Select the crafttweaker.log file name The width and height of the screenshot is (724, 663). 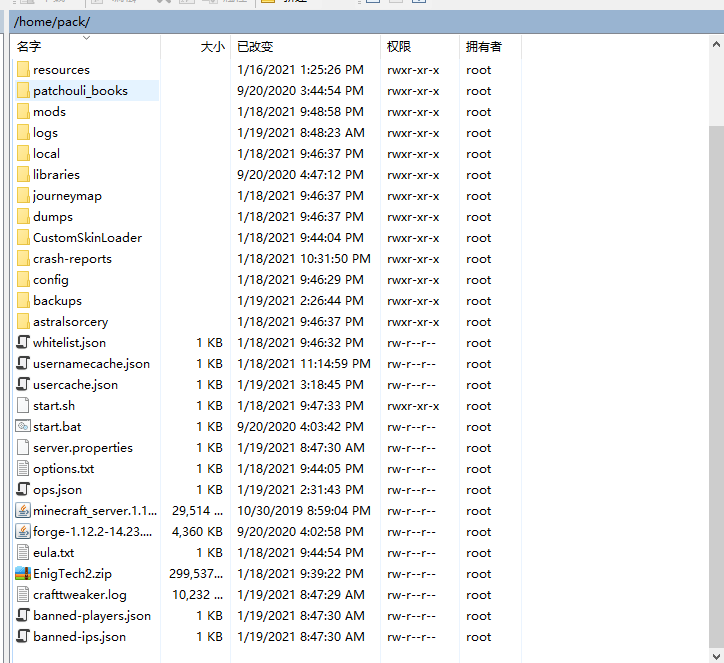coord(80,595)
